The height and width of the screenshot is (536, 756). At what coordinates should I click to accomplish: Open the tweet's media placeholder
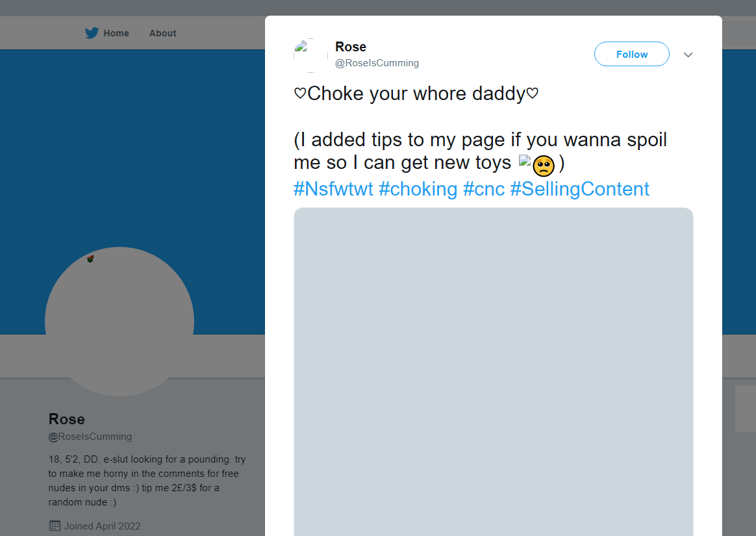tap(494, 370)
